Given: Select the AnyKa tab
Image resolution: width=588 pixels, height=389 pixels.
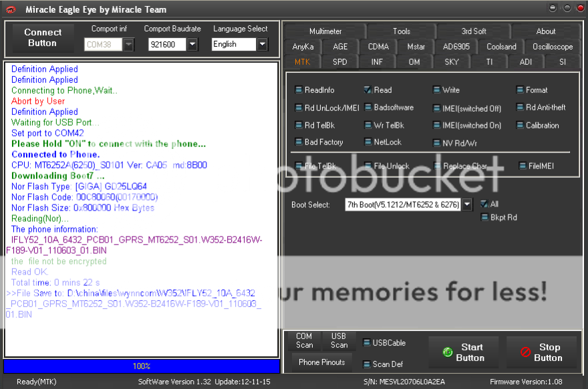Looking at the screenshot, I should coord(303,47).
